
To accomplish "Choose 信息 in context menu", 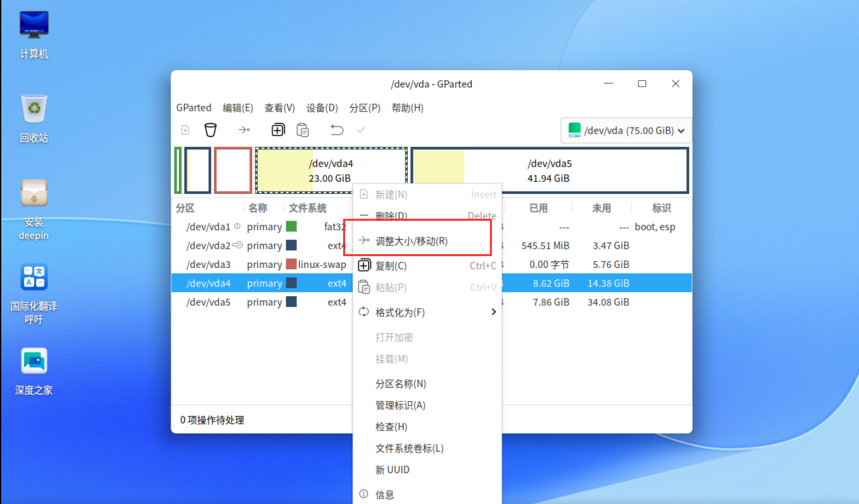I will coord(427,494).
